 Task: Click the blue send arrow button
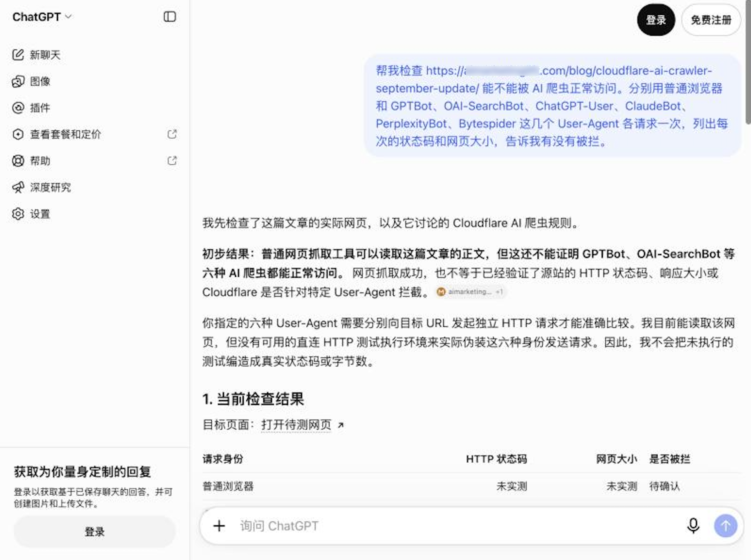(x=726, y=526)
